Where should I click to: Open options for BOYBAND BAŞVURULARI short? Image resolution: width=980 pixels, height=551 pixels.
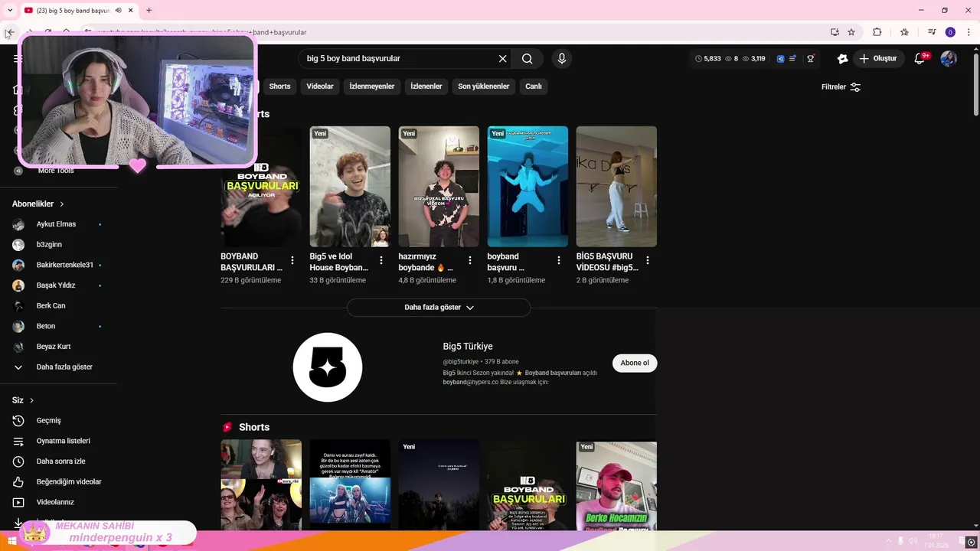click(x=292, y=260)
